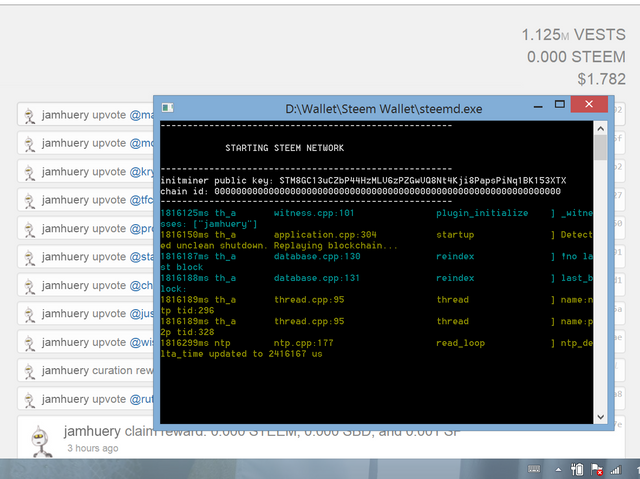Screen dimensions: 640x479
Task: Click avatar icon on the upvote @jus row
Action: tap(30, 314)
